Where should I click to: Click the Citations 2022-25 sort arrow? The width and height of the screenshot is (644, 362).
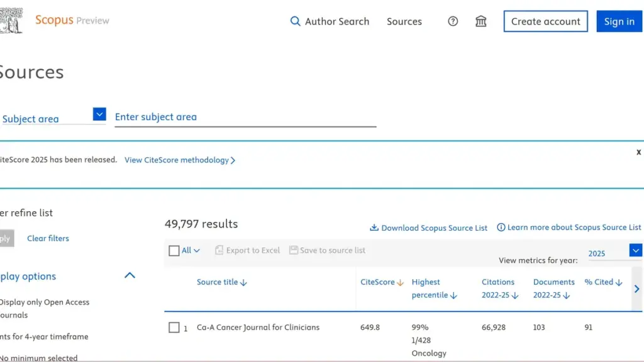coord(515,295)
